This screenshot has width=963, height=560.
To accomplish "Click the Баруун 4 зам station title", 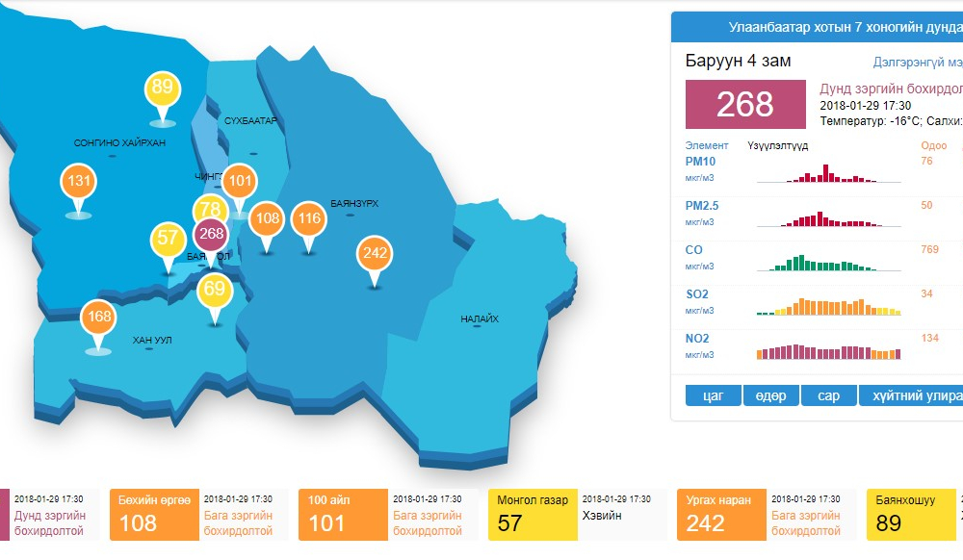I will (x=739, y=61).
